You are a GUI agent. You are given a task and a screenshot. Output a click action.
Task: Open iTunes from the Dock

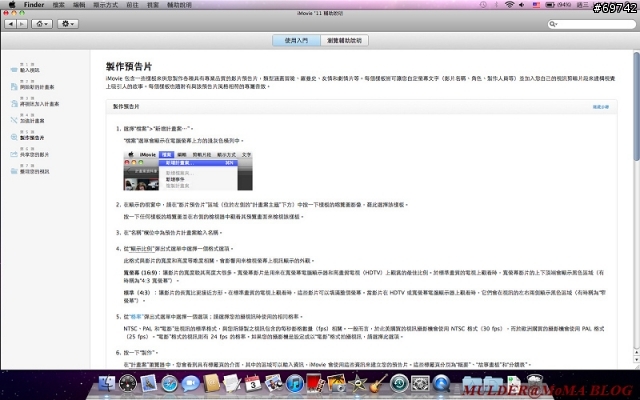pyautogui.click(x=294, y=384)
